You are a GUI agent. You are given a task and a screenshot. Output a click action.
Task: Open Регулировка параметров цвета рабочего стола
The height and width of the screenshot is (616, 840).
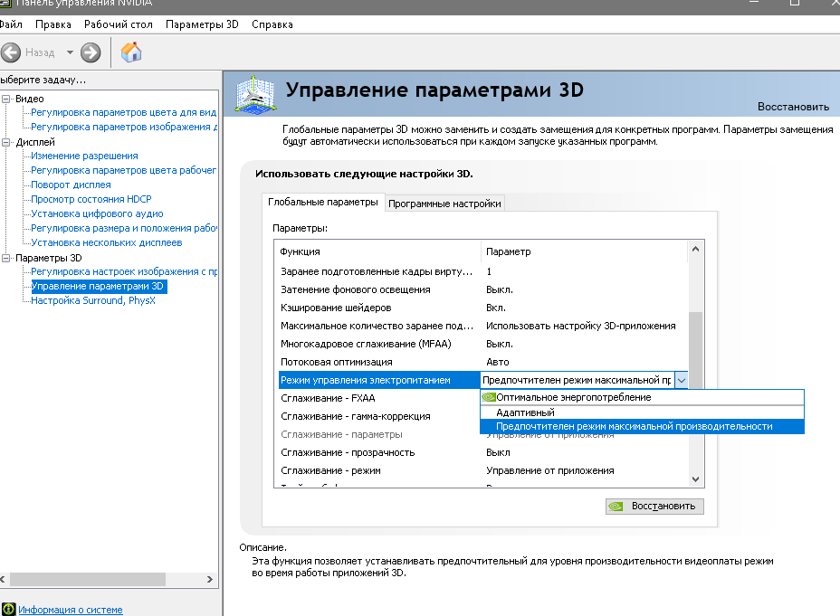[124, 170]
